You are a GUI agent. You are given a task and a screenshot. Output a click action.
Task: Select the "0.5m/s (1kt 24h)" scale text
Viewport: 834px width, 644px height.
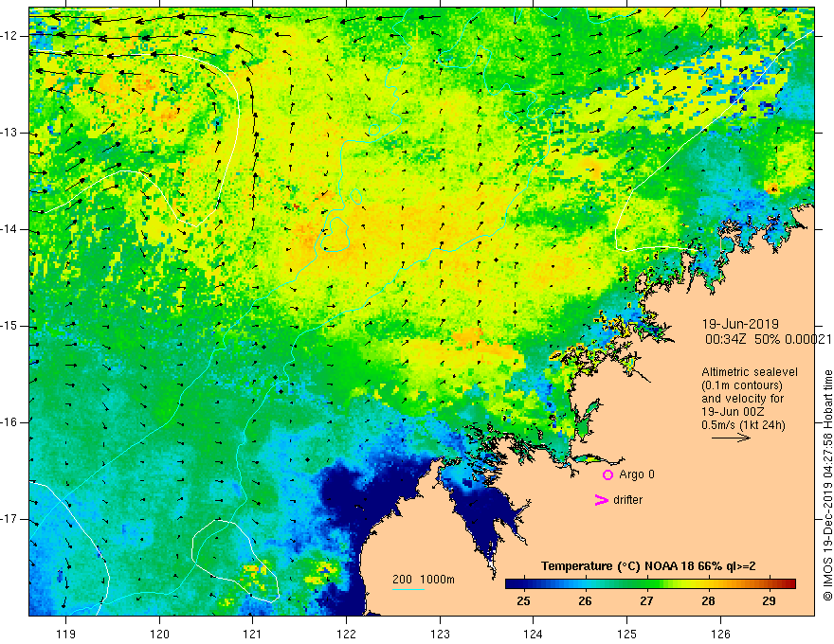click(743, 425)
